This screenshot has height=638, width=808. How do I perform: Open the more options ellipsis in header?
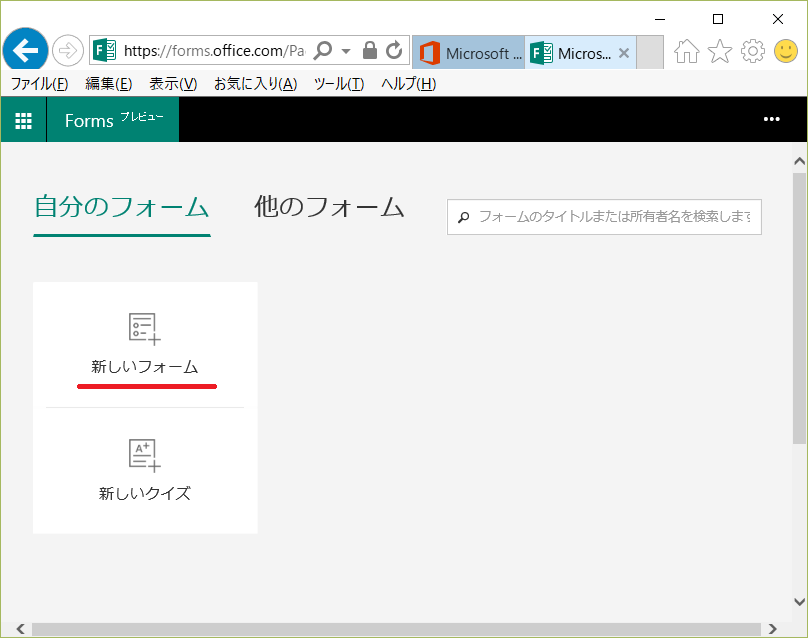click(771, 119)
